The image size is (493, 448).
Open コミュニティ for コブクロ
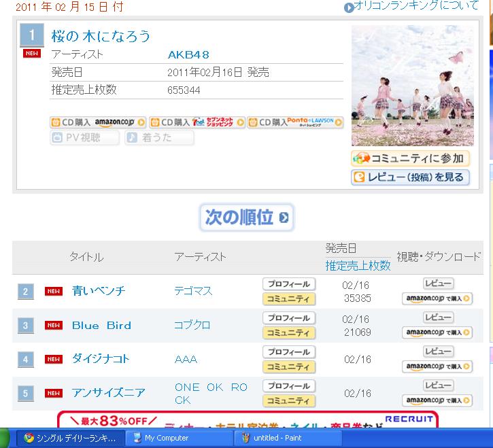(x=289, y=333)
